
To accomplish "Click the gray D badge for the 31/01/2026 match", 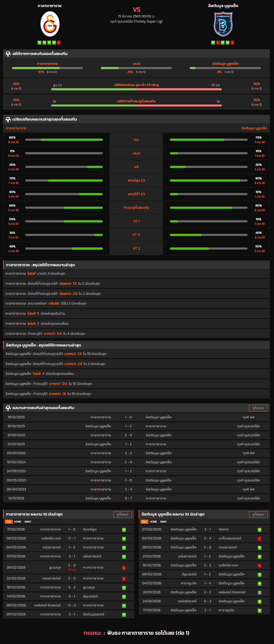I will click(260, 593).
